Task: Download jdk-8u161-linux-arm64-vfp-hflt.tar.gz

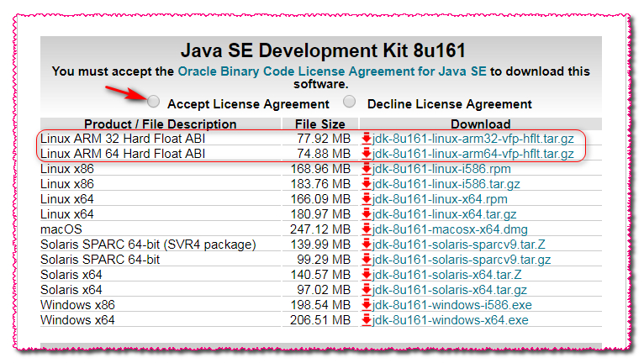Action: 472,154
